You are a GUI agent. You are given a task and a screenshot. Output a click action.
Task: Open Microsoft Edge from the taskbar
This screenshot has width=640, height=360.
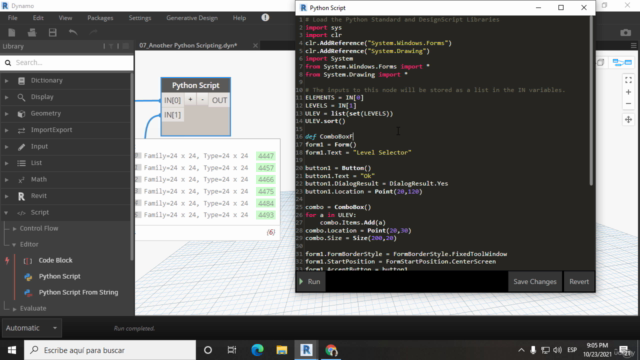point(257,350)
